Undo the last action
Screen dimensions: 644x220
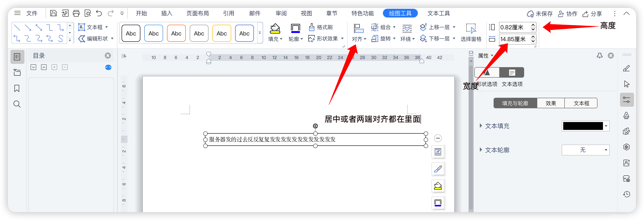point(99,13)
